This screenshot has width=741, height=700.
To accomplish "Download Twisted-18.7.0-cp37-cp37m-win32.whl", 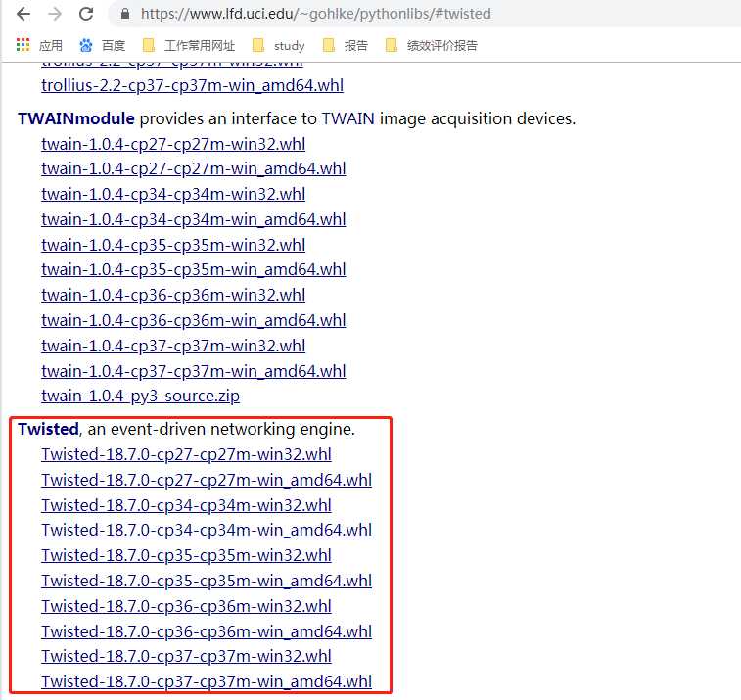I will tap(186, 657).
